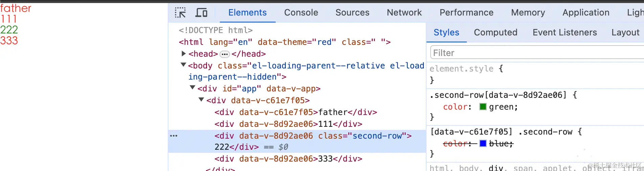Collapse the div id app node
Viewport: 644px width, 171px height.
point(192,88)
